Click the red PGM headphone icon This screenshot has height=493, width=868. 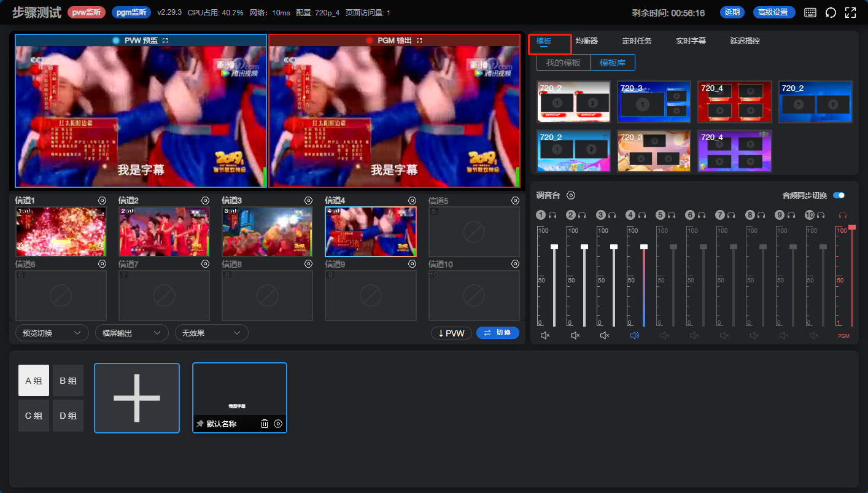pos(843,215)
